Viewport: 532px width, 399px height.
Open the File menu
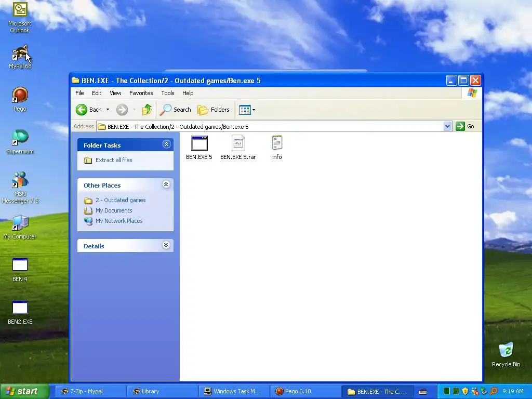coord(79,93)
